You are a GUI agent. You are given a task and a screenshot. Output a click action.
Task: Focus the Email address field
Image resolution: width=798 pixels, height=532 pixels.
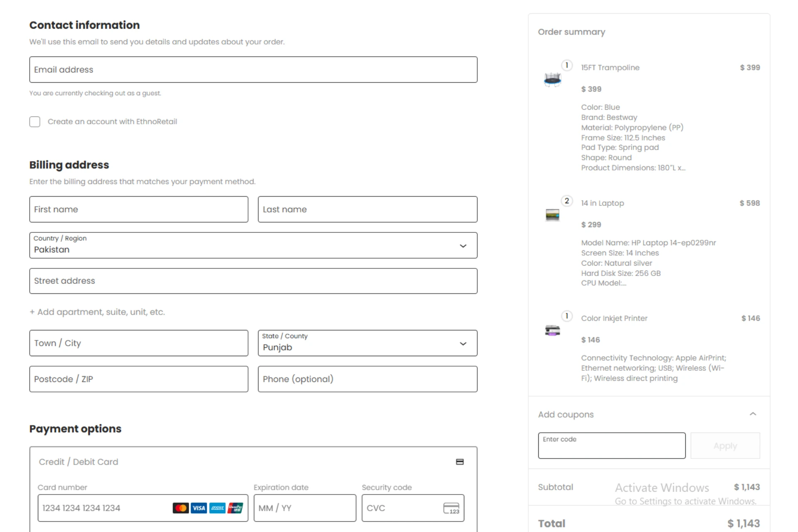pyautogui.click(x=253, y=70)
